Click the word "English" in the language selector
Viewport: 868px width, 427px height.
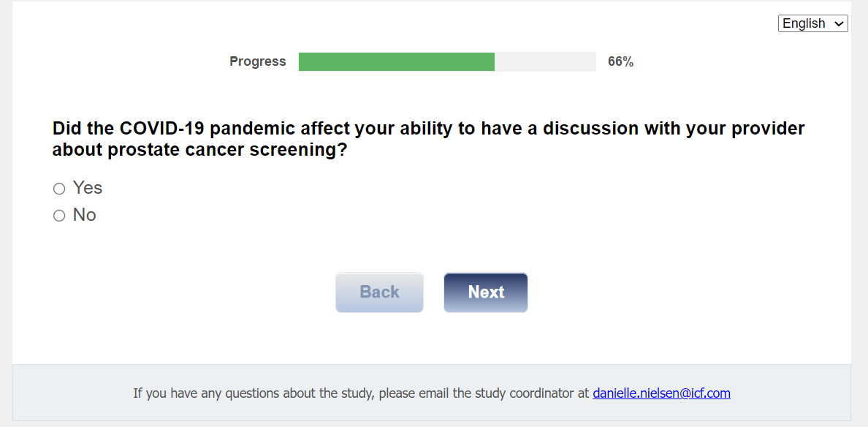(804, 23)
